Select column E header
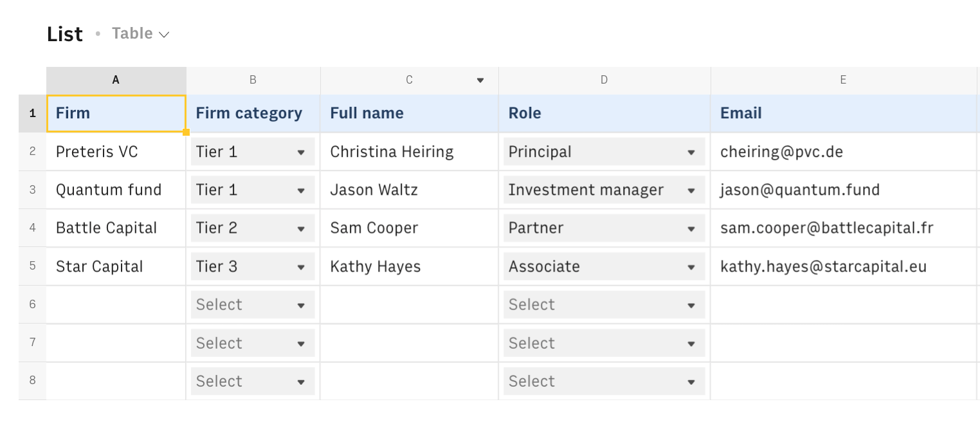980x422 pixels. pos(842,80)
